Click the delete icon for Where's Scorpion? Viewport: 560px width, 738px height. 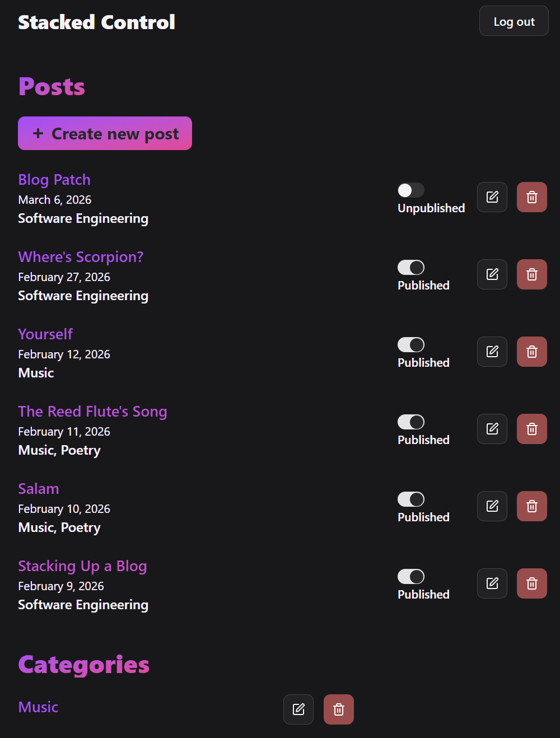point(531,274)
